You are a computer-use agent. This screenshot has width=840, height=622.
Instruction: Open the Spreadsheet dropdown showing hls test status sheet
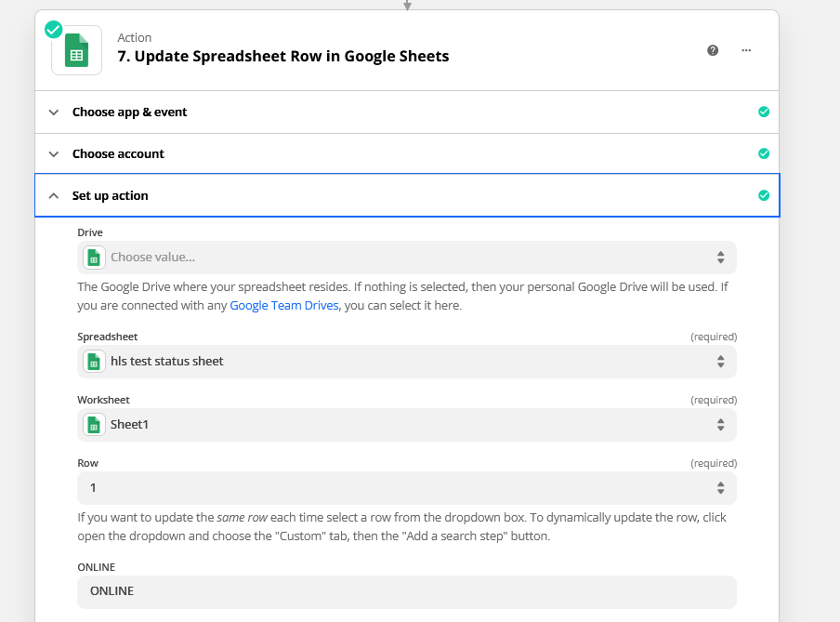pyautogui.click(x=407, y=362)
